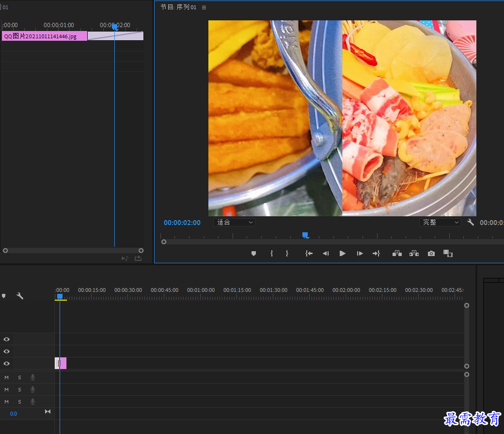Step back one frame
The height and width of the screenshot is (434, 504).
(x=326, y=254)
